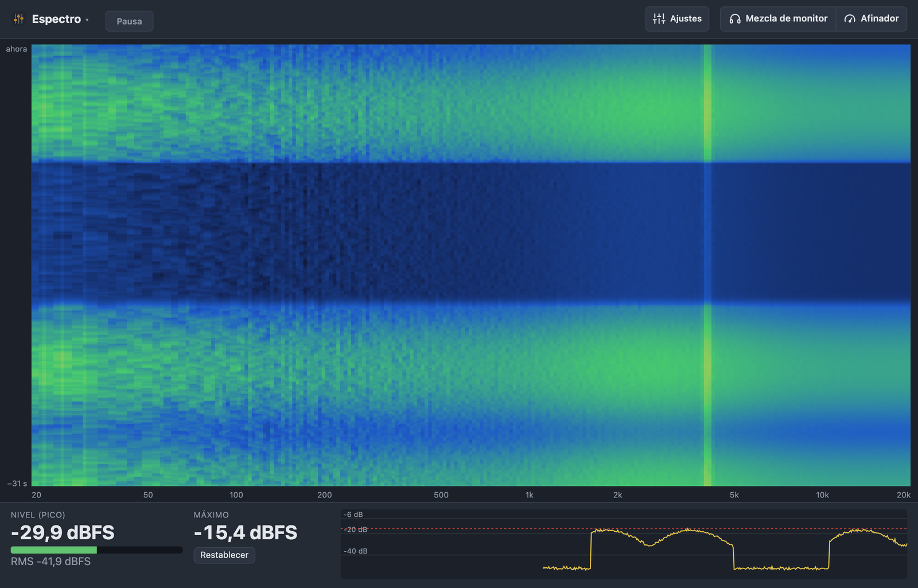918x588 pixels.
Task: Click the RMS -41,9 dBFS reading
Action: 50,562
